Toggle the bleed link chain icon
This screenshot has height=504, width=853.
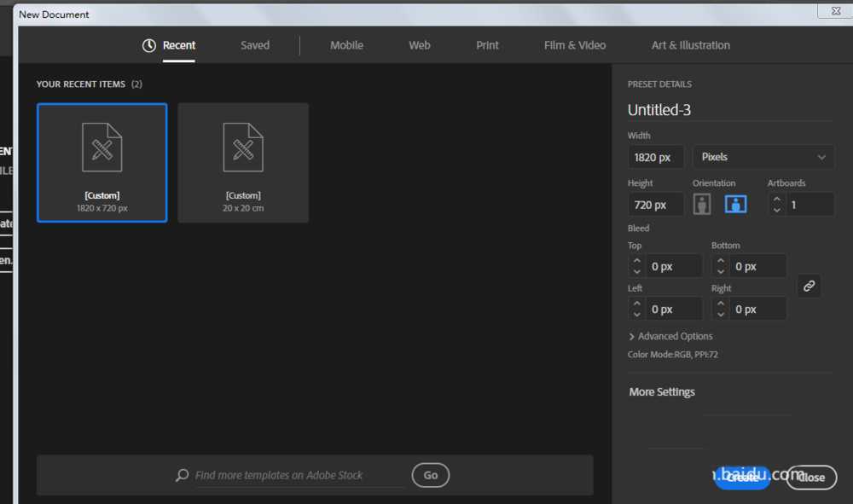click(809, 286)
